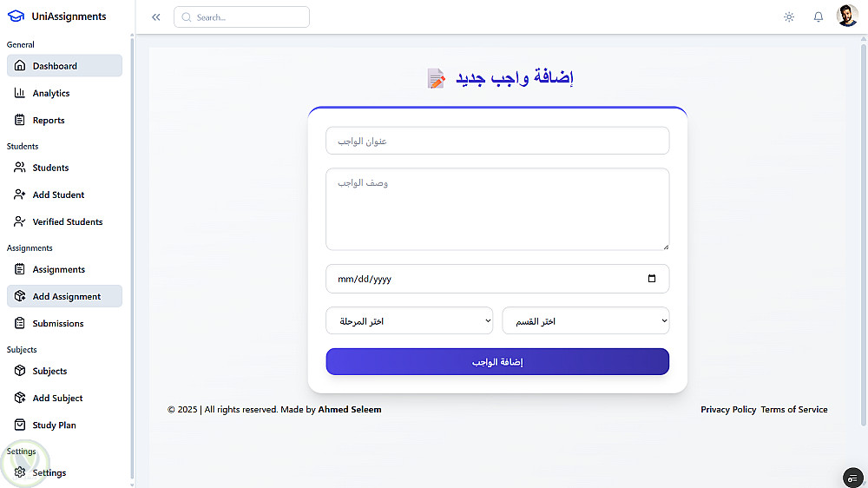Click the عنوان الواجب title input field
Image resolution: width=868 pixels, height=488 pixels.
coord(497,141)
